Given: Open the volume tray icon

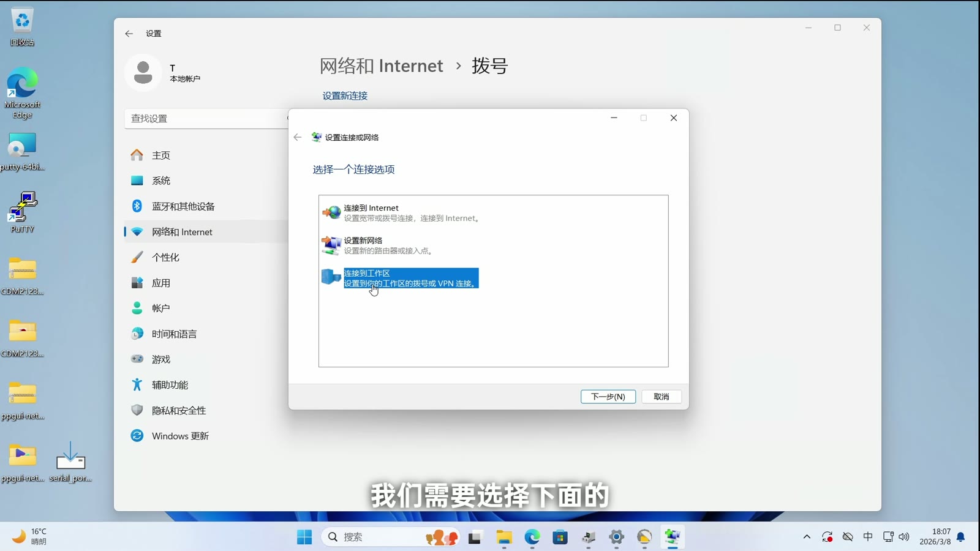Looking at the screenshot, I should [904, 537].
